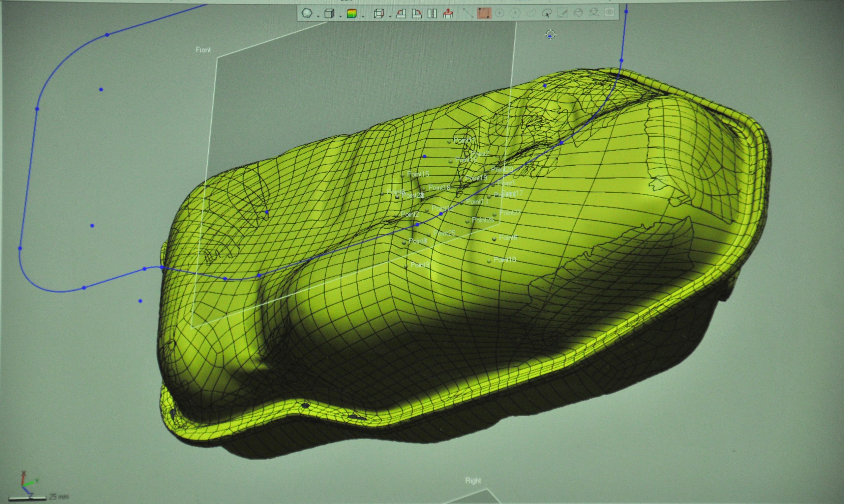
Task: Select the line selection mode tool
Action: pyautogui.click(x=468, y=13)
